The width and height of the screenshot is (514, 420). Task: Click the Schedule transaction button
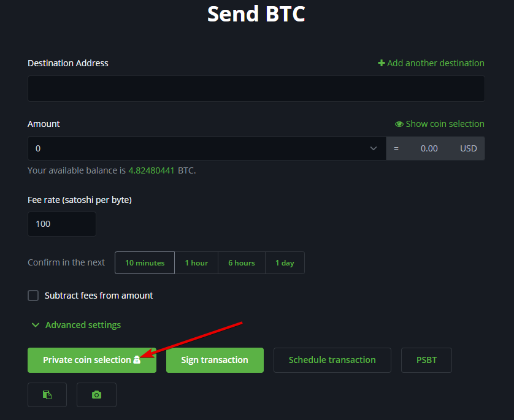(332, 360)
